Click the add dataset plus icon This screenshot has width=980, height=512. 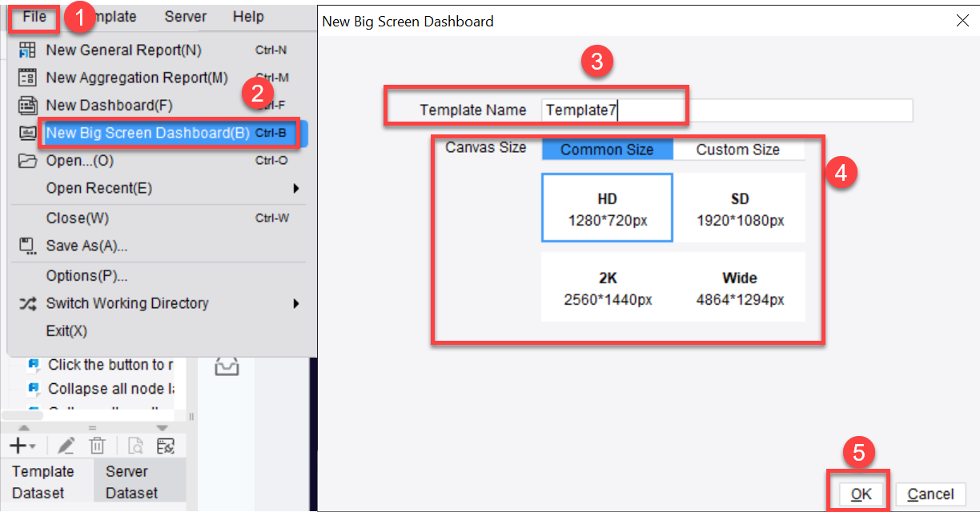(18, 446)
